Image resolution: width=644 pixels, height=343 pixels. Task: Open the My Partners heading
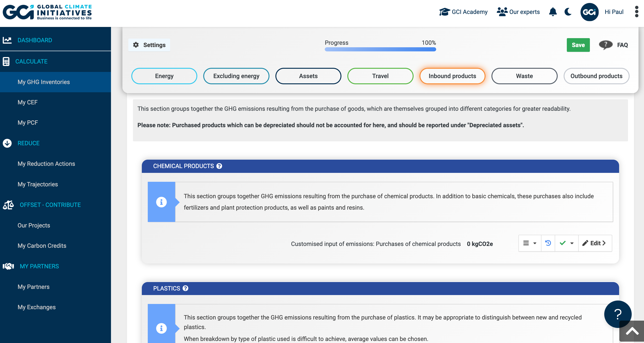click(39, 266)
